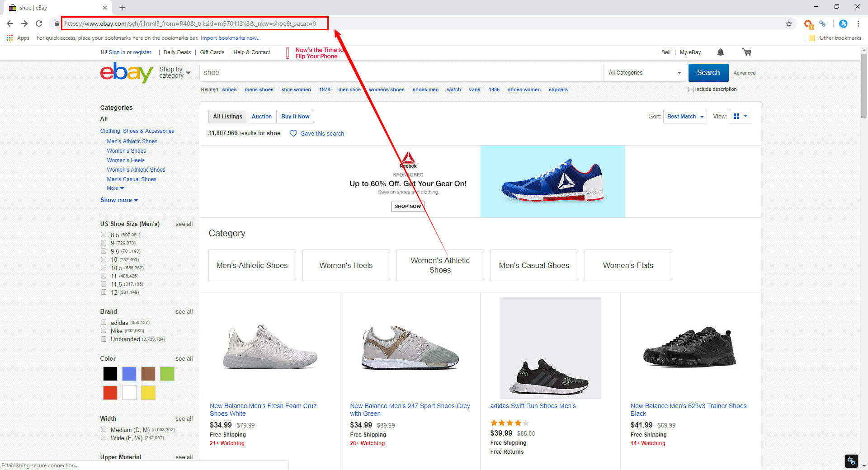
Task: Click the heart icon beside Save this search
Action: coord(293,133)
